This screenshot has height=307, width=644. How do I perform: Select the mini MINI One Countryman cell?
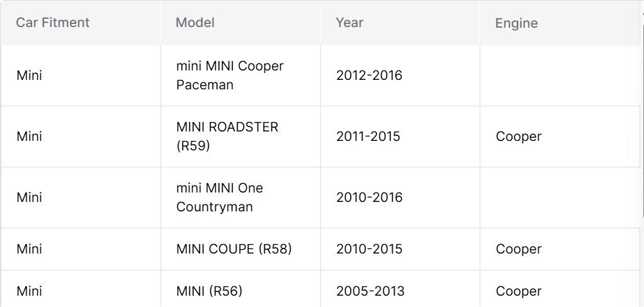pyautogui.click(x=240, y=198)
